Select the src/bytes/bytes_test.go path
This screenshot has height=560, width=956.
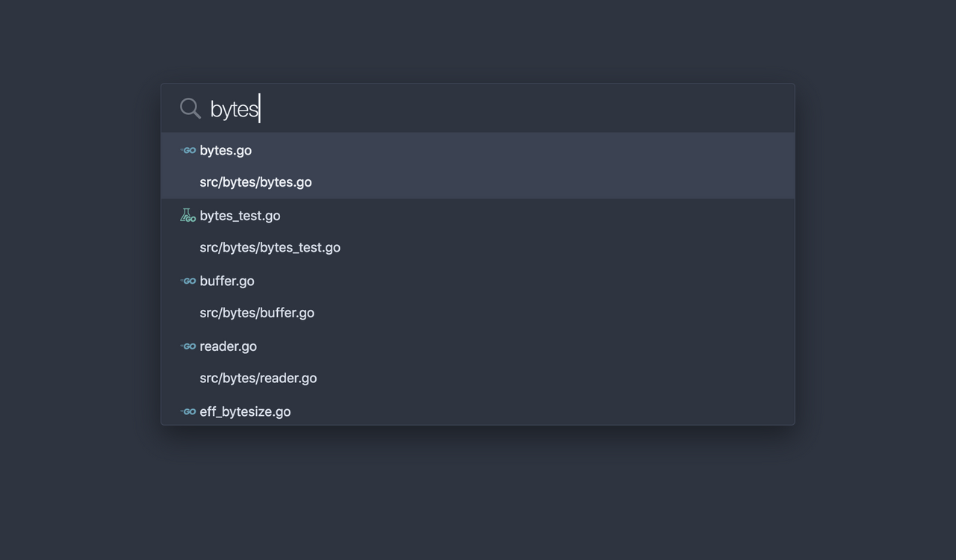click(x=270, y=247)
